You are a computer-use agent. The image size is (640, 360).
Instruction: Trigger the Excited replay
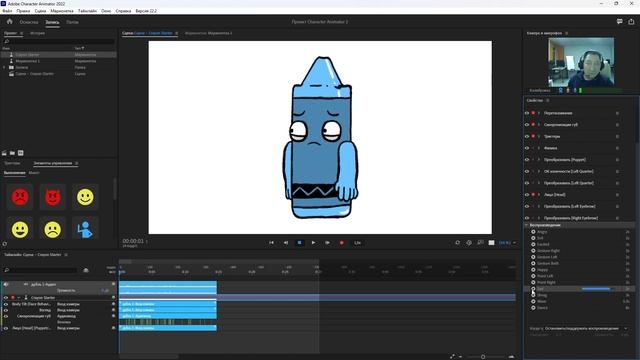pos(533,244)
